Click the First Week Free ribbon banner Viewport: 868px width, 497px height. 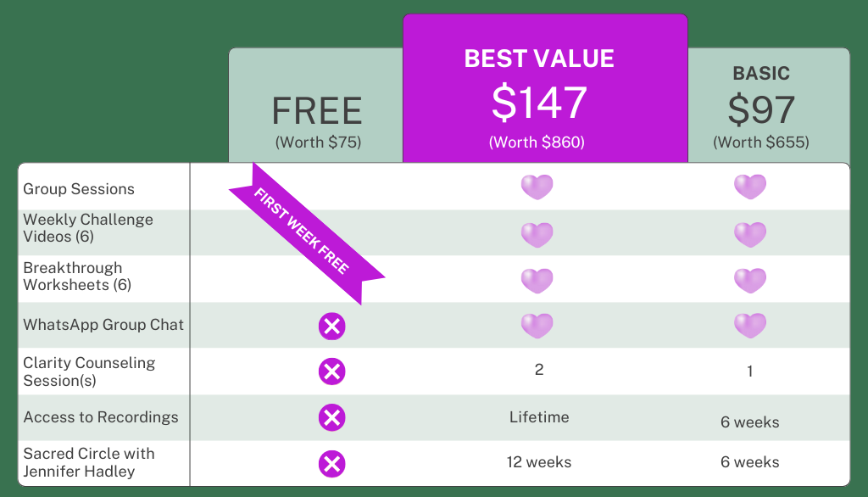[303, 230]
